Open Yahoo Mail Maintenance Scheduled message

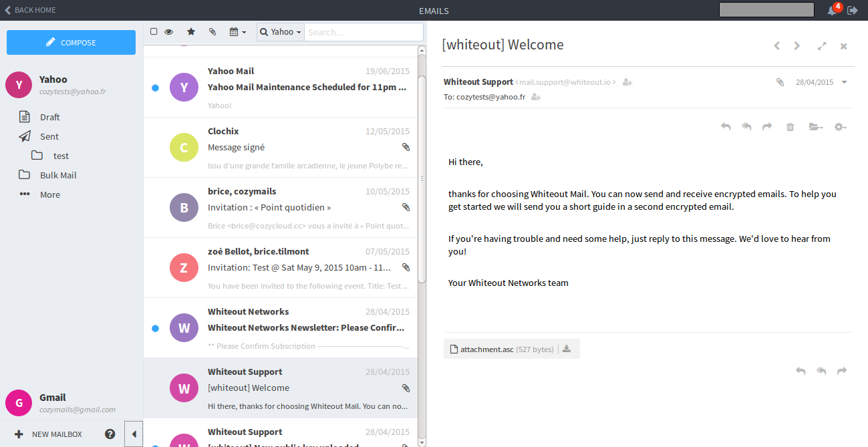(x=280, y=88)
